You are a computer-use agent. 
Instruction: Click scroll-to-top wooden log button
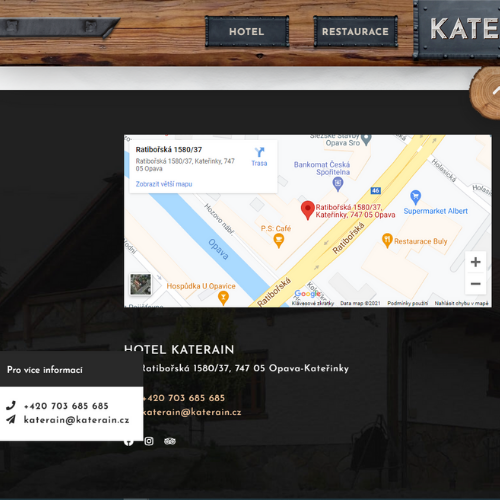pos(486,92)
